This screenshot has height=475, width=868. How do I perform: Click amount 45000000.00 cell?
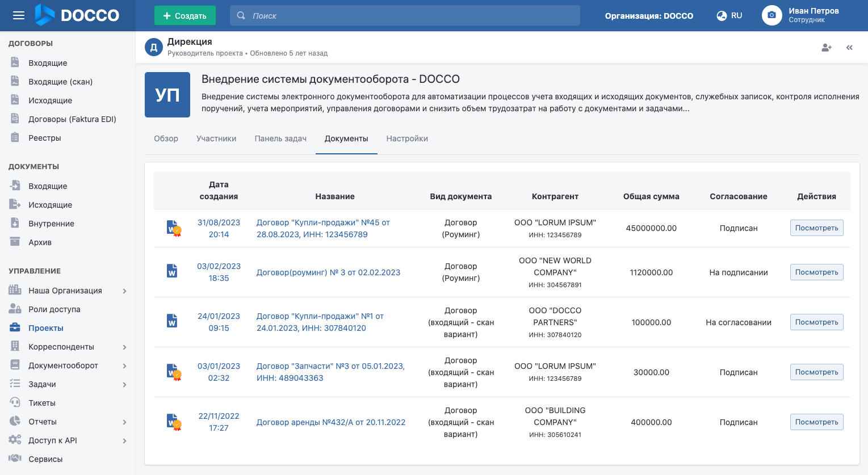pos(651,228)
